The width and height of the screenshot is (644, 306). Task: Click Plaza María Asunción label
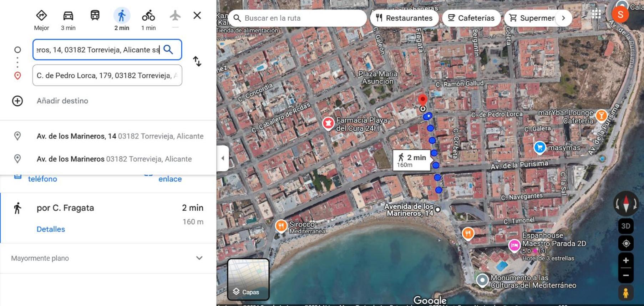(x=377, y=77)
